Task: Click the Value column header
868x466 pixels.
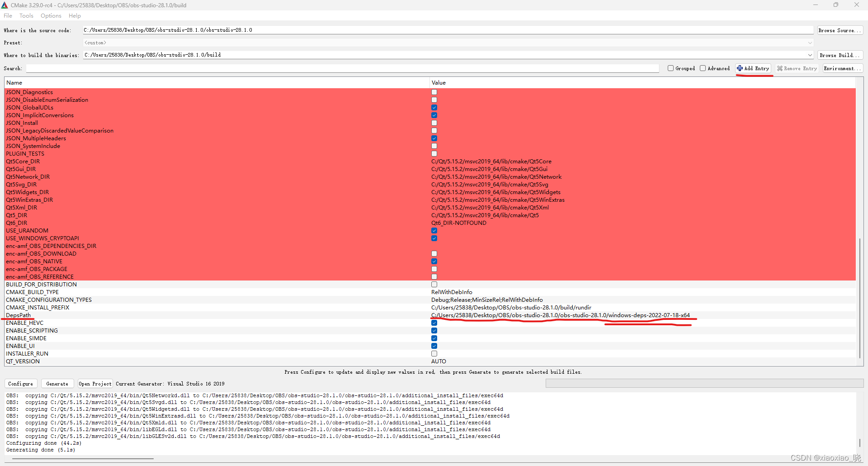Action: (642, 83)
